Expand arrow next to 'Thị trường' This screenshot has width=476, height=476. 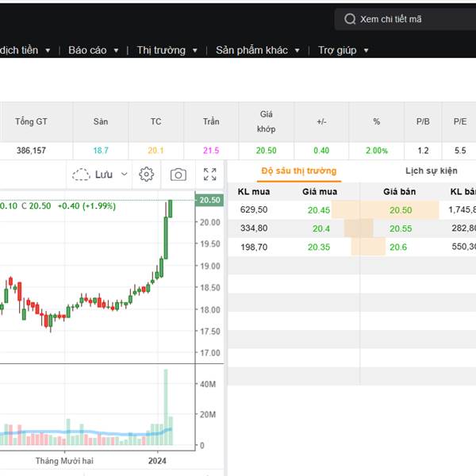click(x=195, y=51)
